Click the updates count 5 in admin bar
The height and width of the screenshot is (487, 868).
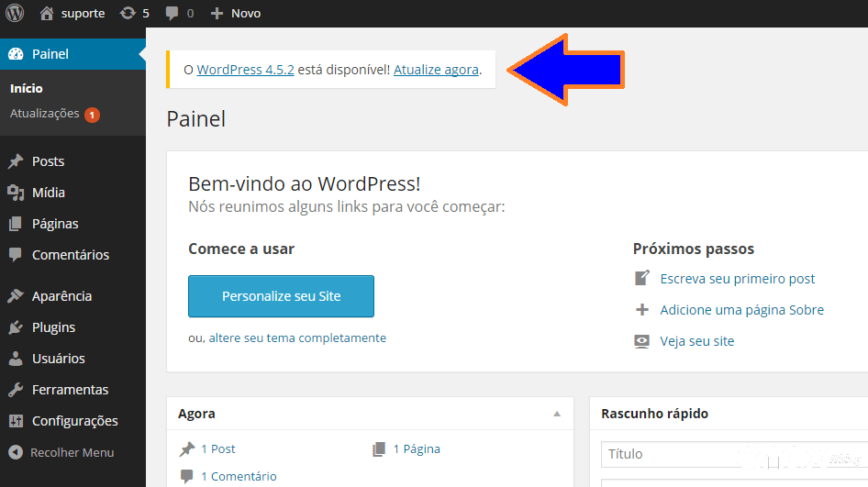pyautogui.click(x=146, y=13)
